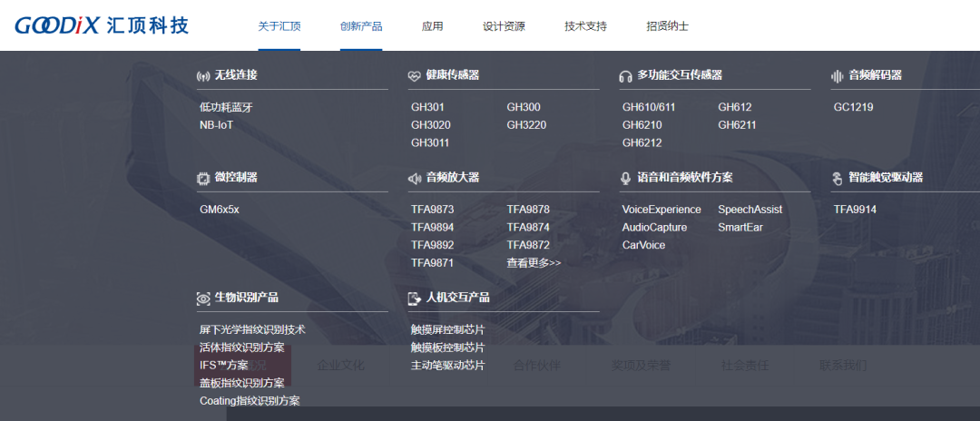The height and width of the screenshot is (421, 980).
Task: Open GH6210 sensor page
Action: (x=642, y=125)
